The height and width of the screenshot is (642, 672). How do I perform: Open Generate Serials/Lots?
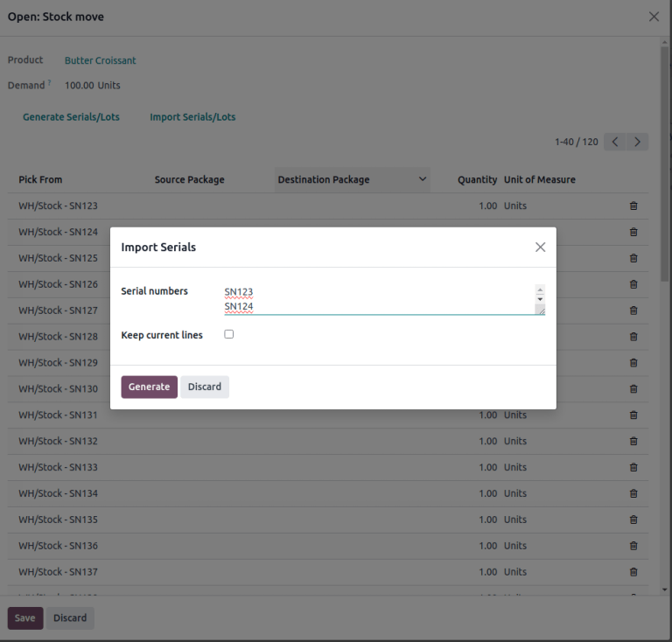[x=71, y=117]
